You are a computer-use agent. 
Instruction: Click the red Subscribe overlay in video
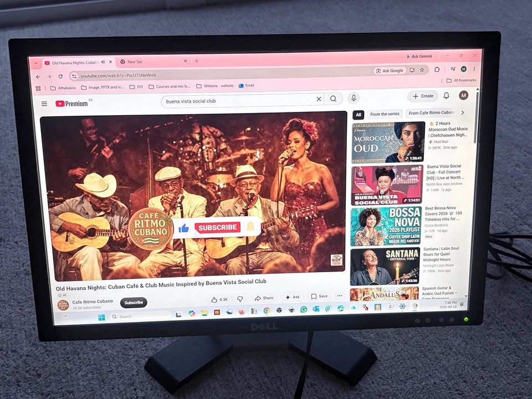click(x=217, y=227)
